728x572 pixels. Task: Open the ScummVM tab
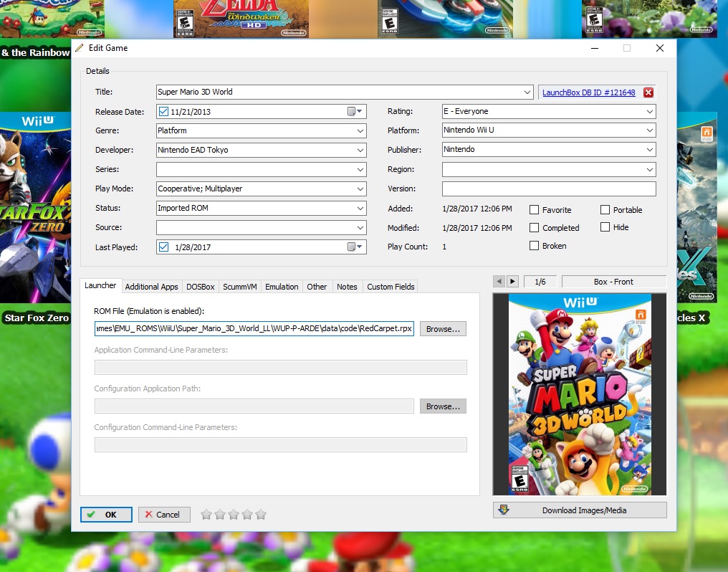coord(239,287)
